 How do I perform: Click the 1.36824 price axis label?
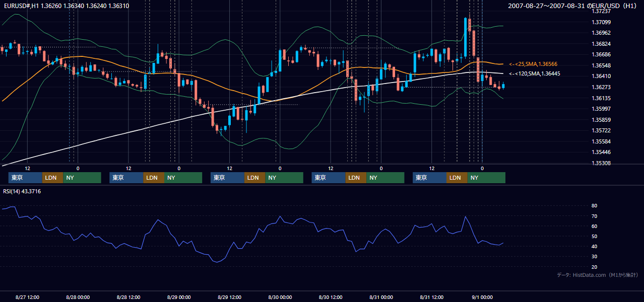click(602, 44)
